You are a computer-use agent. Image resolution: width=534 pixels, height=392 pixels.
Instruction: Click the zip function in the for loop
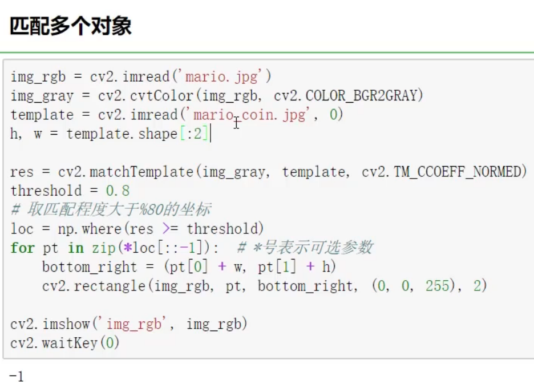pos(99,248)
